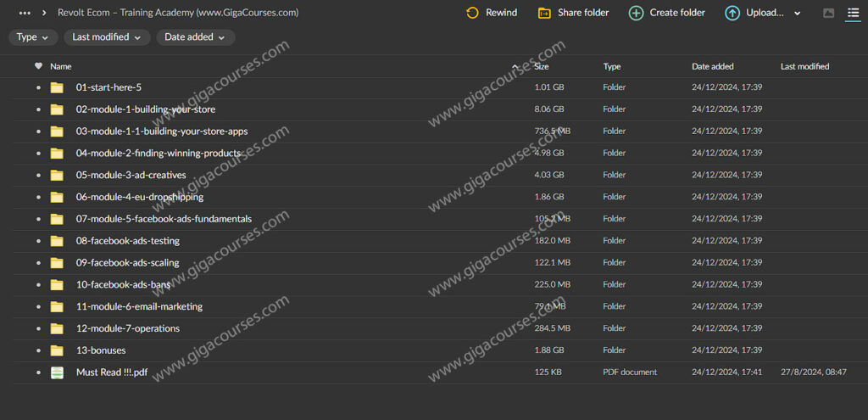Screen dimensions: 868x420
Task: Click the 13-bonuses folder icon
Action: [x=57, y=350]
